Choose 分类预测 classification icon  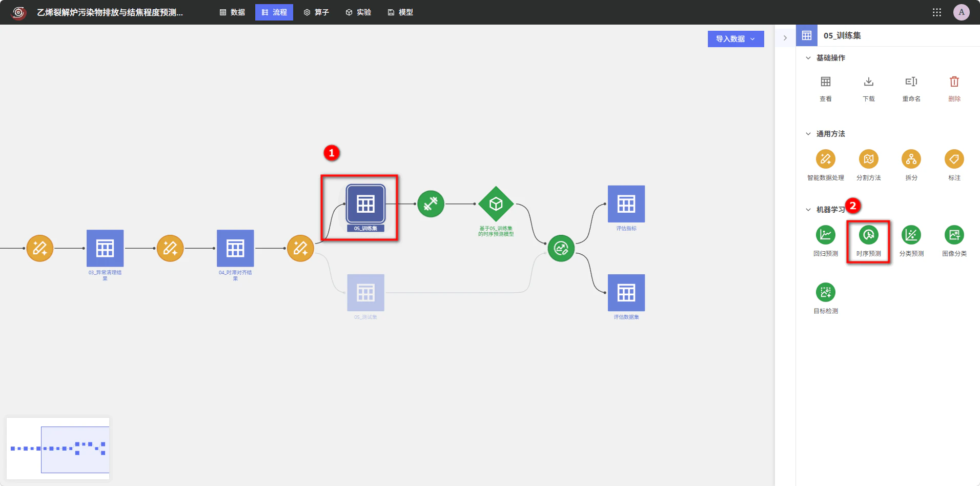coord(911,235)
